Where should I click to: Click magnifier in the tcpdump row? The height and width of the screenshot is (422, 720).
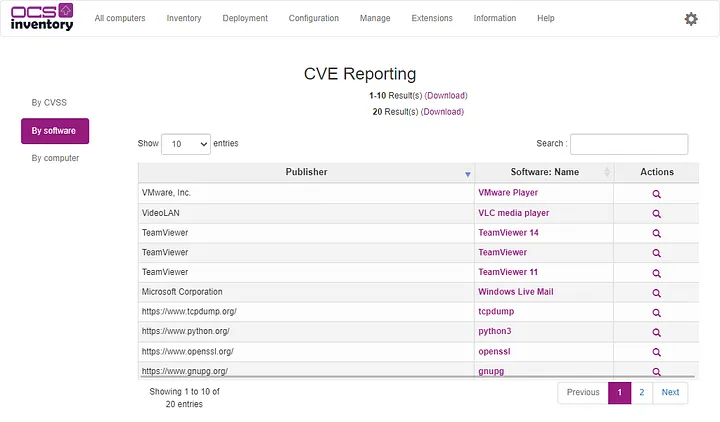tap(657, 313)
